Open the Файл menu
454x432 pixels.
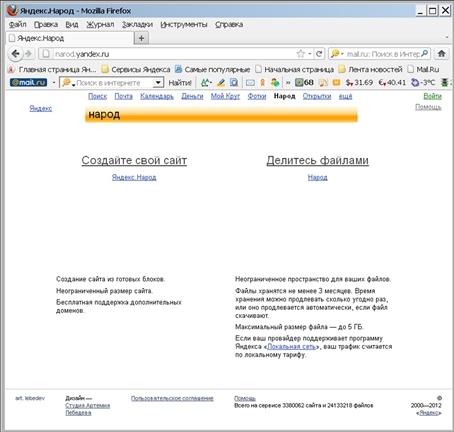pyautogui.click(x=18, y=24)
